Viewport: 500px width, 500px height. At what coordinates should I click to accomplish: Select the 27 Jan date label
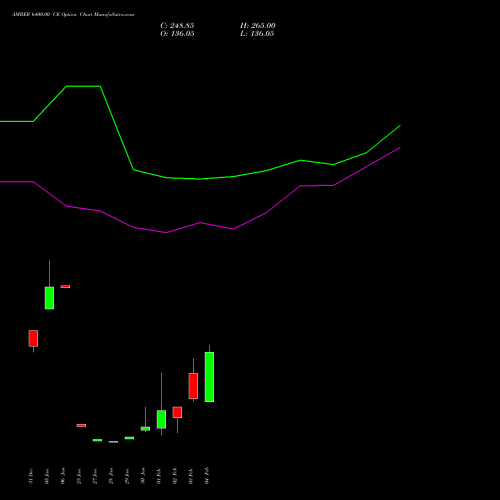pos(95,476)
